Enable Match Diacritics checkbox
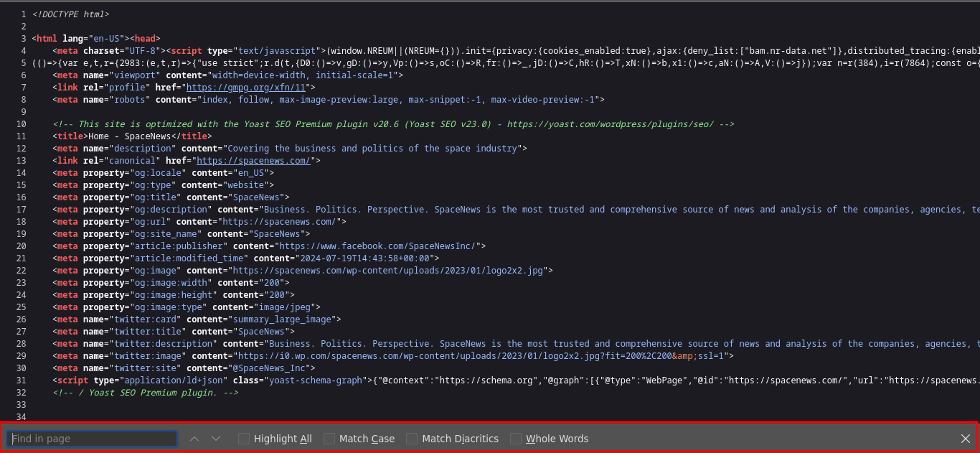Image resolution: width=980 pixels, height=453 pixels. click(x=412, y=439)
